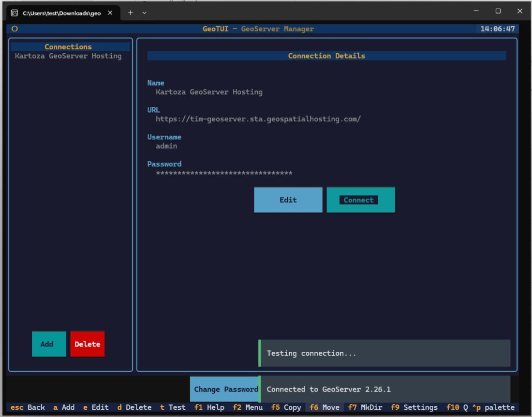
Task: Open a new terminal tab with plus
Action: pyautogui.click(x=130, y=13)
